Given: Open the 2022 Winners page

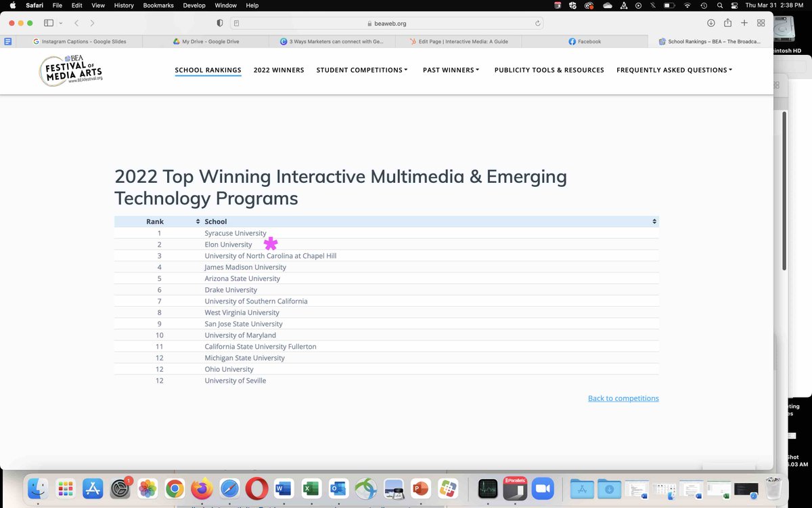Looking at the screenshot, I should 279,70.
